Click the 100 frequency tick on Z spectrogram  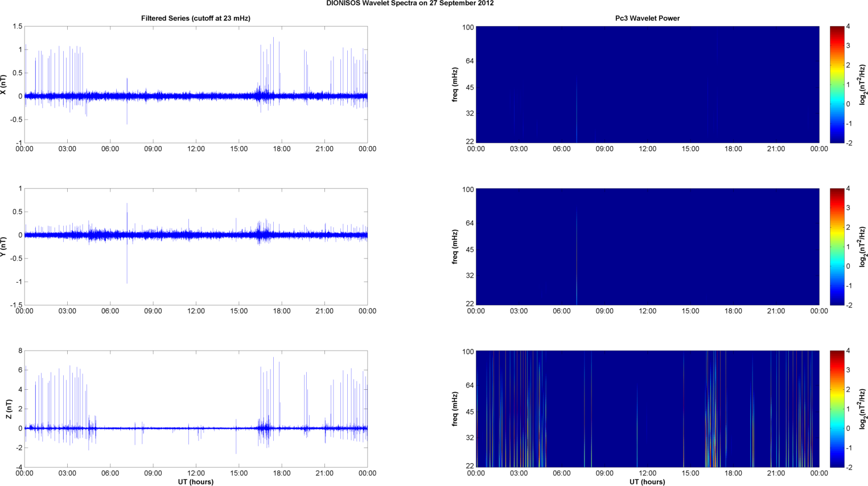tap(468, 352)
